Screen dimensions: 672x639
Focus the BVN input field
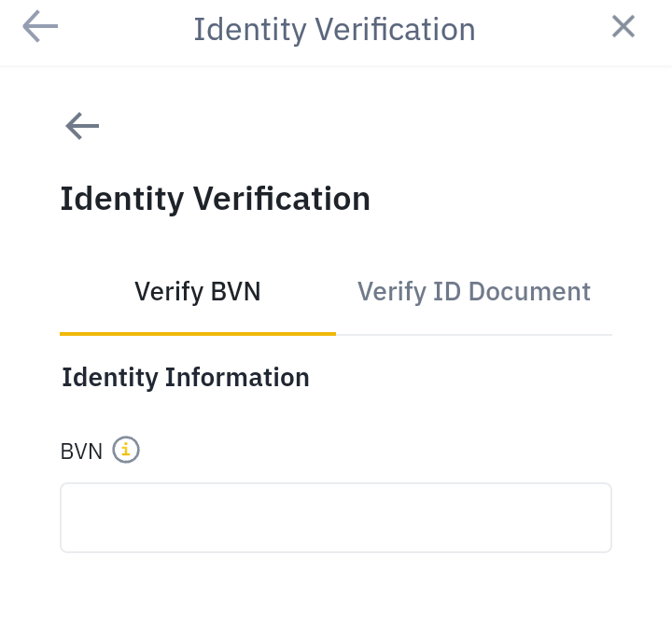[335, 518]
